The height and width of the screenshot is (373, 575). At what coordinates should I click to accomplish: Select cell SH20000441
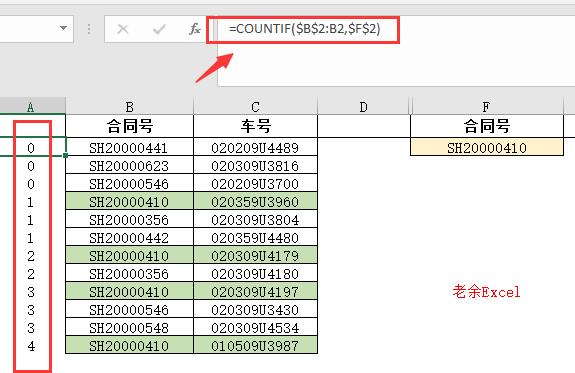tap(129, 148)
